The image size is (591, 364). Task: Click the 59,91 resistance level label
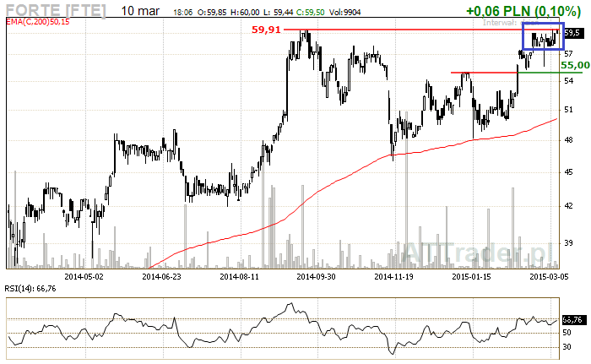click(266, 30)
